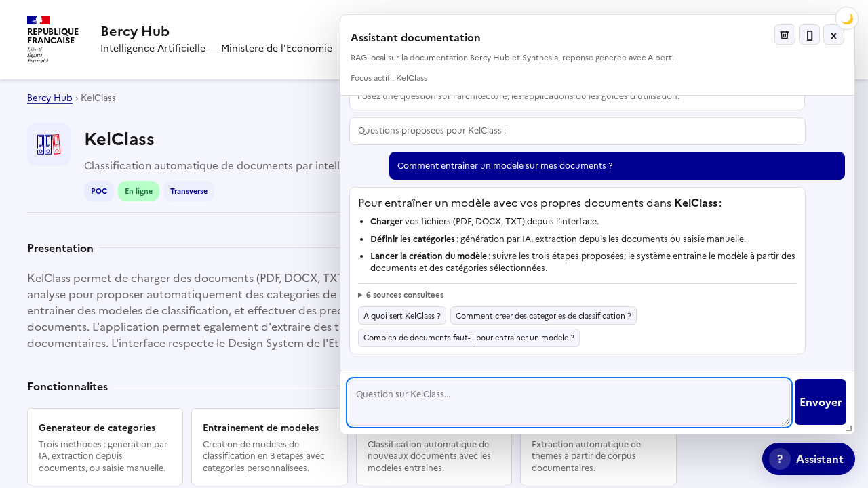Open the 'Entrainement de modeles' feature card
The height and width of the screenshot is (488, 868).
[x=269, y=447]
